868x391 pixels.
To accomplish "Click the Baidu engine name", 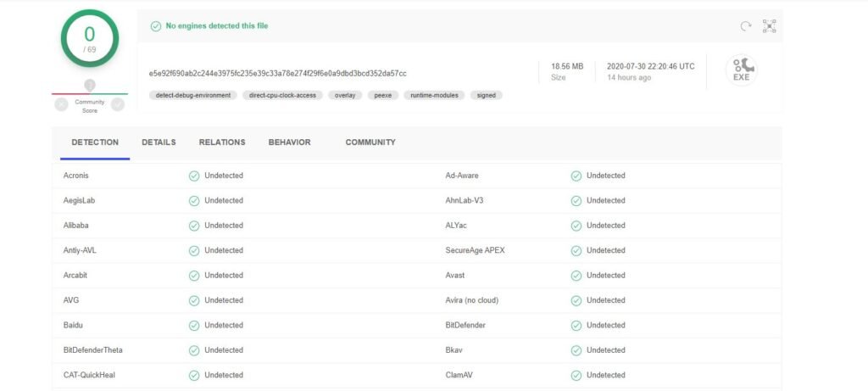I will (73, 325).
